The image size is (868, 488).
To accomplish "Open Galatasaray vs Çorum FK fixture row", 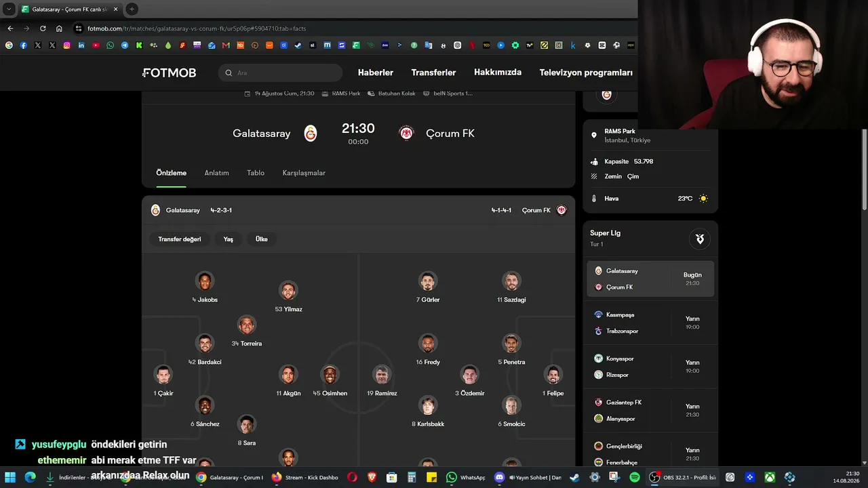I will click(x=650, y=279).
